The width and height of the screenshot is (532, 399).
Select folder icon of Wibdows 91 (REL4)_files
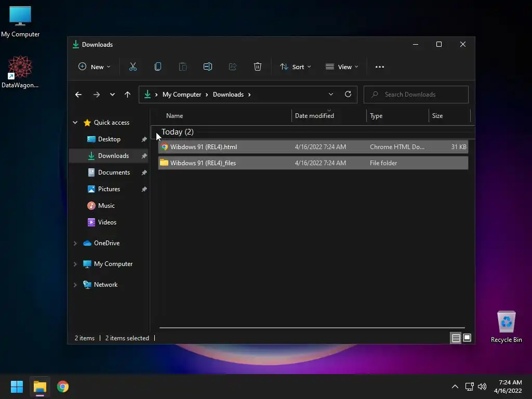click(164, 163)
